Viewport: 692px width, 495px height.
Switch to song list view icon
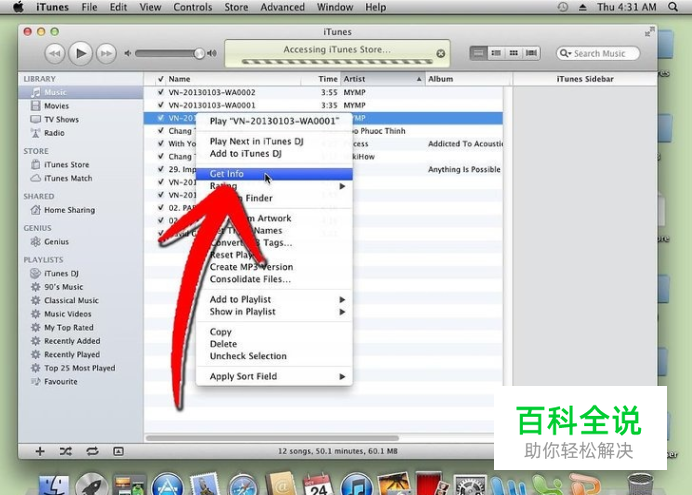pos(478,53)
